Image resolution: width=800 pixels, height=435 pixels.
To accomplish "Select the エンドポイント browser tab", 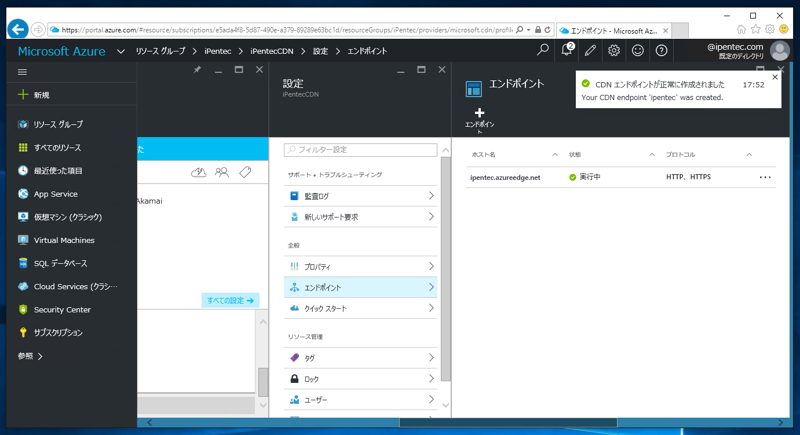I will pyautogui.click(x=614, y=31).
